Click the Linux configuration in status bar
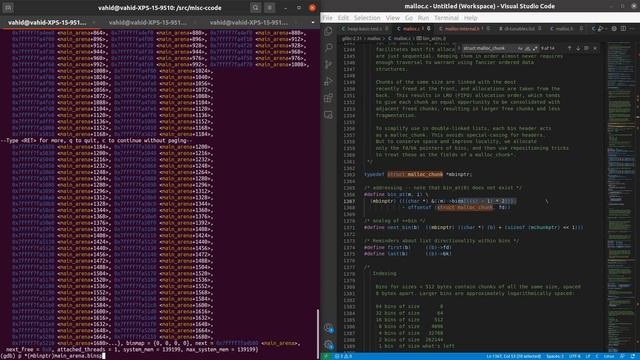Screen dimensions: 640x360 click(609, 356)
